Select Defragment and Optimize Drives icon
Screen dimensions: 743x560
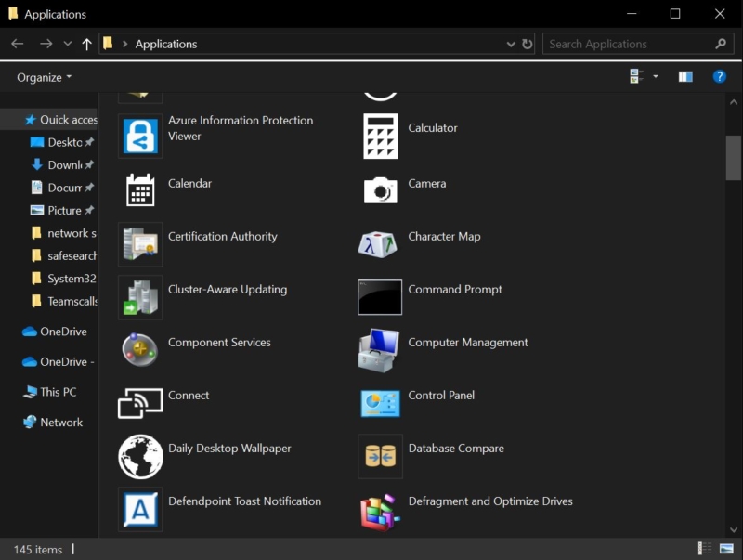coord(380,513)
